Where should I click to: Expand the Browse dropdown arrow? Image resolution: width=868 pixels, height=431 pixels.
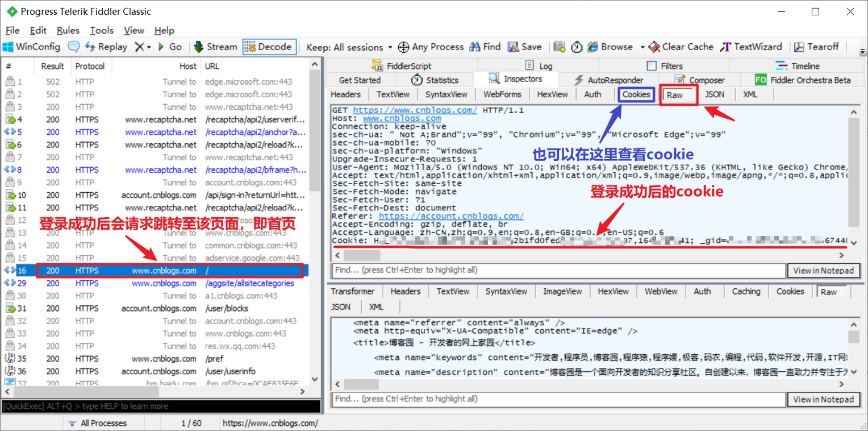[642, 47]
